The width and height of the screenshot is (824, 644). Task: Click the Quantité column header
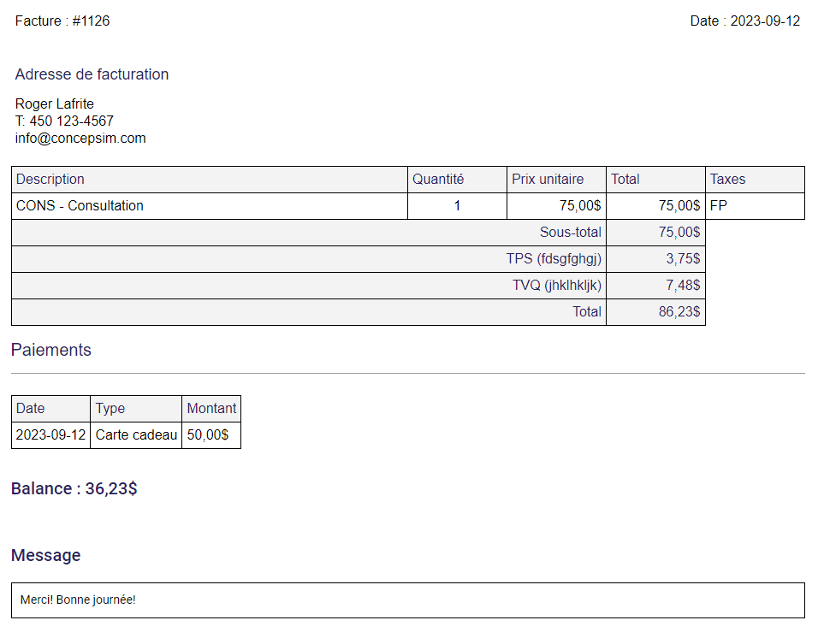click(x=438, y=180)
